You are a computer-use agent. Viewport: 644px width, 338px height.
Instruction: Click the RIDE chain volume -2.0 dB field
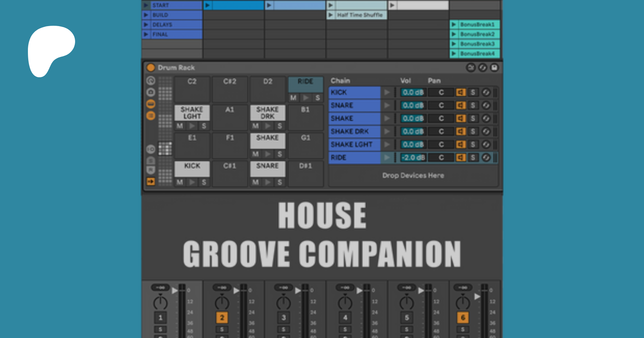point(413,157)
